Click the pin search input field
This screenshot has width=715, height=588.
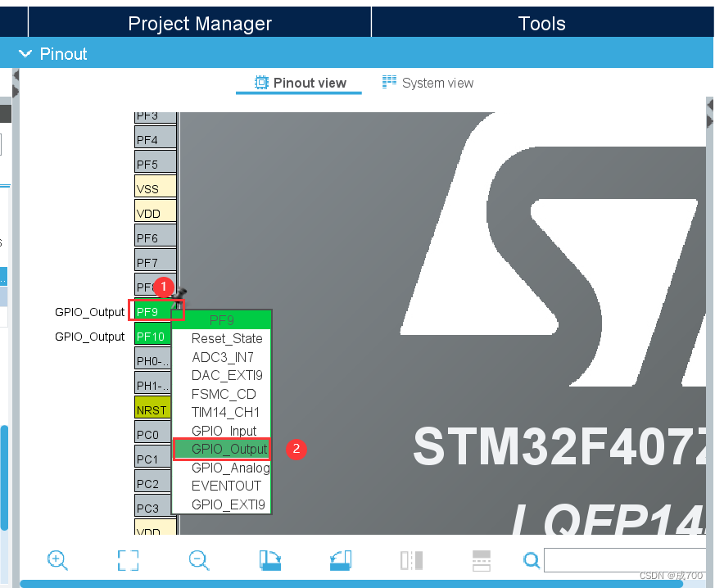coord(625,560)
